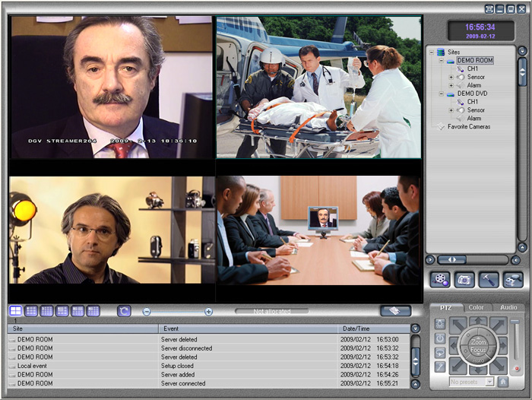The height and width of the screenshot is (400, 532).
Task: Click the Focus control in the PTZ dial
Action: click(x=478, y=350)
